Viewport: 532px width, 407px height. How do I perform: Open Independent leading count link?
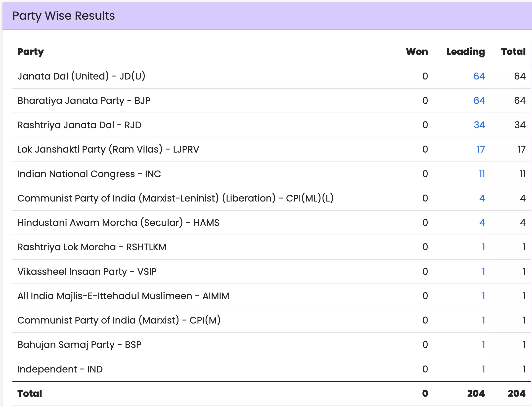pyautogui.click(x=483, y=369)
